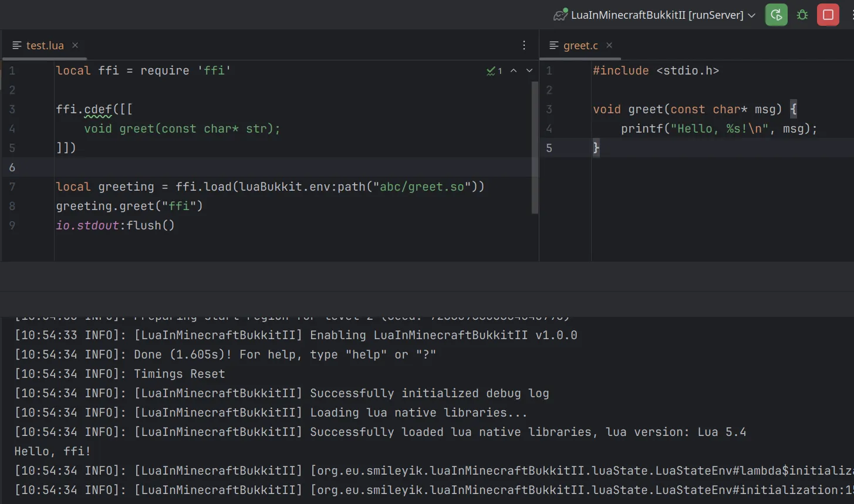Close the greet.c editor tab
The height and width of the screenshot is (504, 854).
[x=609, y=45]
